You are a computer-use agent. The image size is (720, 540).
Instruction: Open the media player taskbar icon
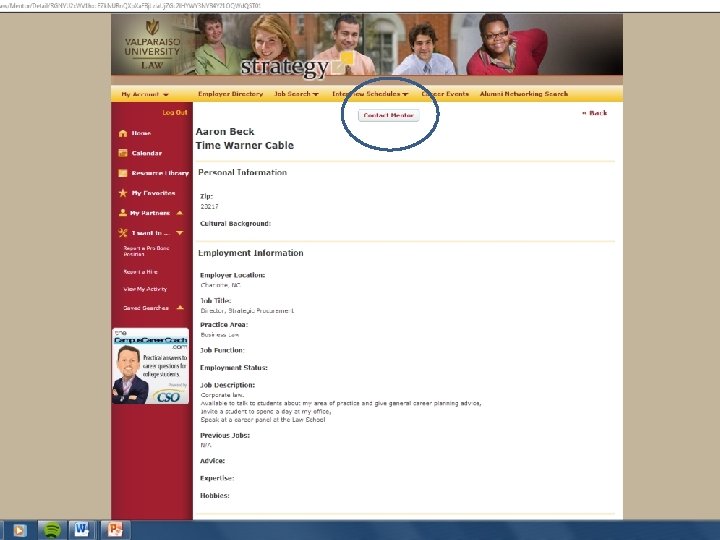click(19, 530)
